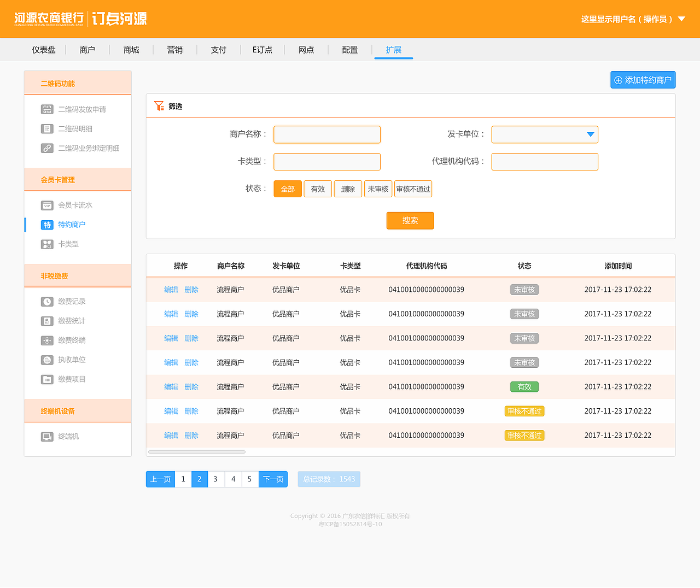Go to page 3
The width and height of the screenshot is (700, 588).
tap(216, 479)
